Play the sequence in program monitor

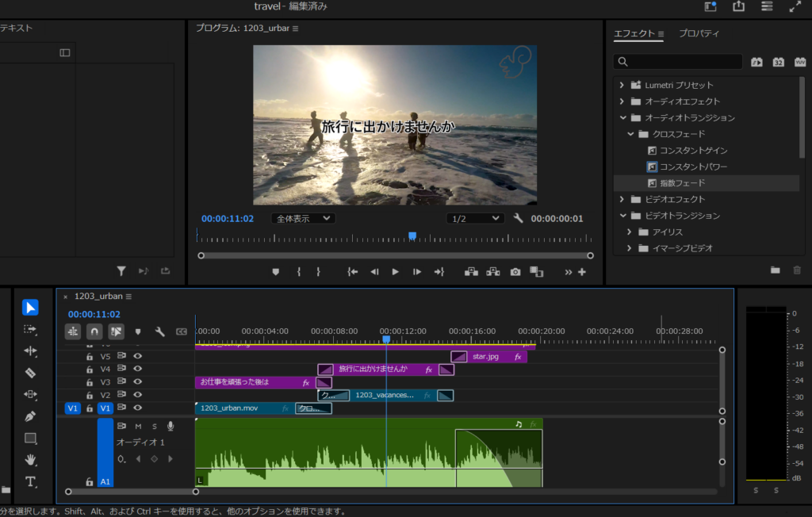coord(396,272)
